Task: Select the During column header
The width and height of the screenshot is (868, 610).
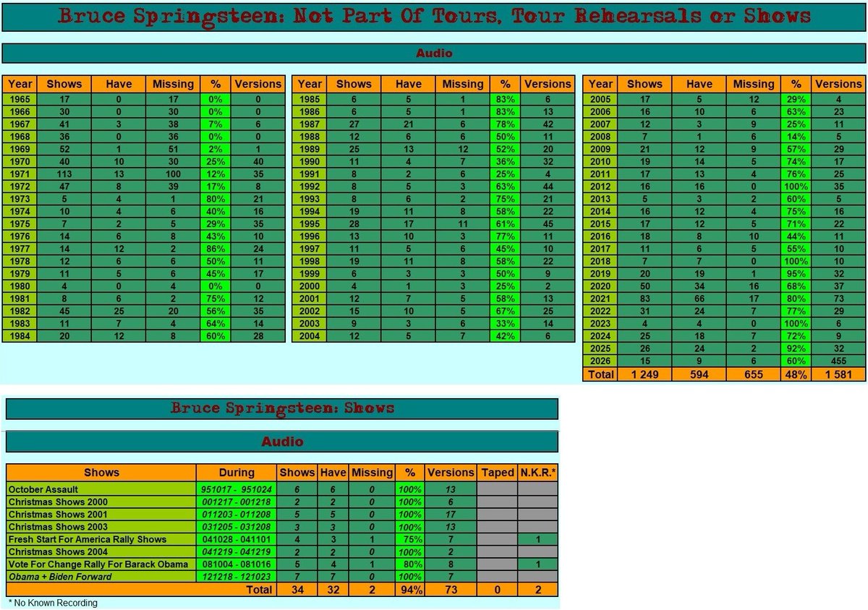Action: coord(237,473)
